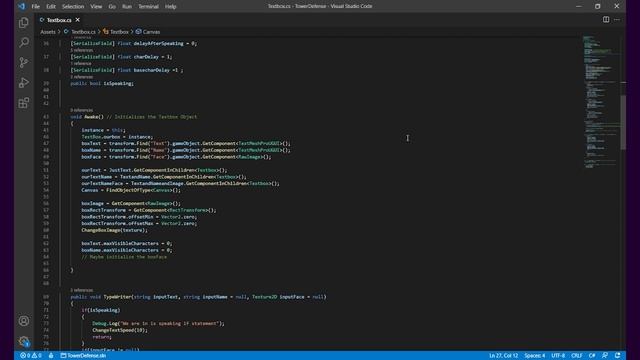Open the Edit menu
The image size is (640, 360).
51,7
